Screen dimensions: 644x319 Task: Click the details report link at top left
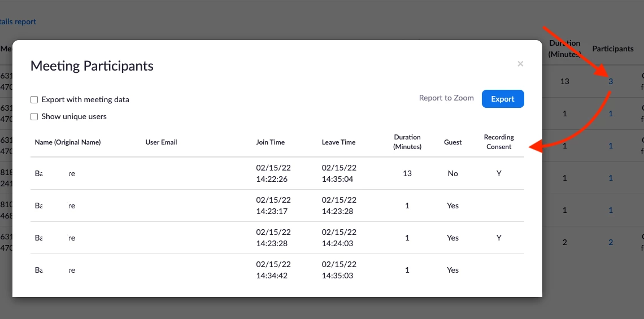tap(18, 22)
